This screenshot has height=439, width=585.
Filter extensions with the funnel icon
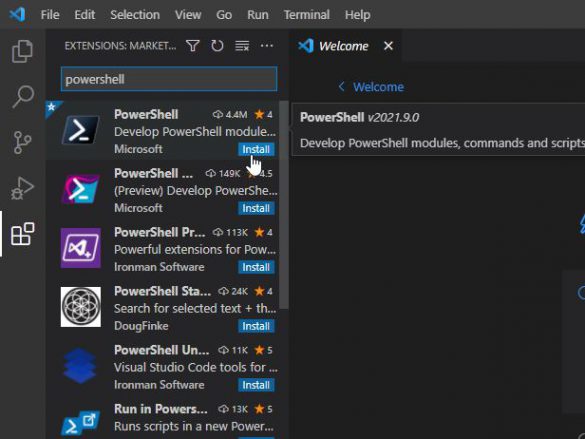click(193, 46)
